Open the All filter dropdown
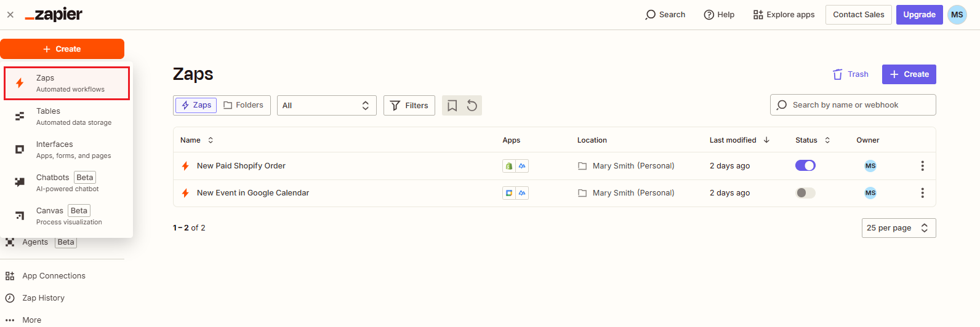 (326, 106)
